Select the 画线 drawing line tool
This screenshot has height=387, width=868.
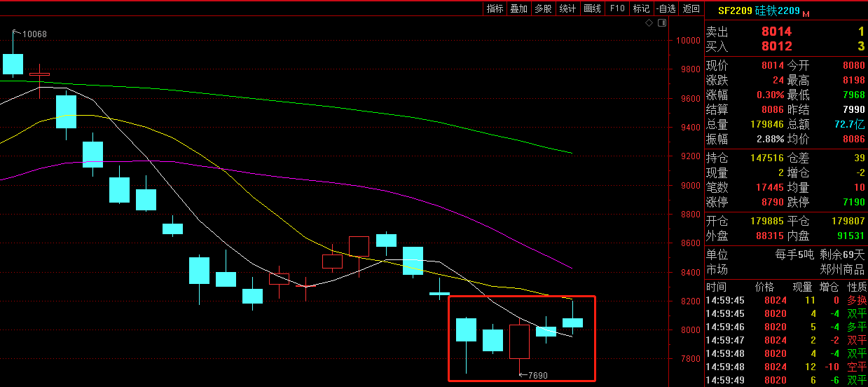tap(593, 8)
